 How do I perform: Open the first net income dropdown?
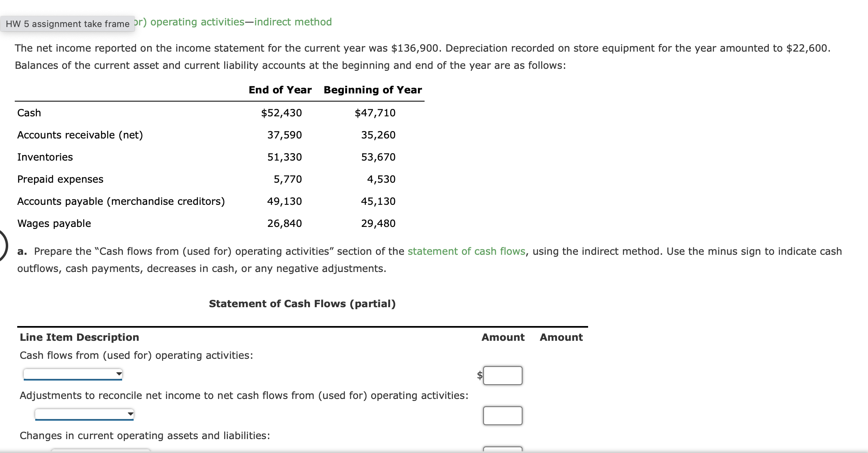73,374
